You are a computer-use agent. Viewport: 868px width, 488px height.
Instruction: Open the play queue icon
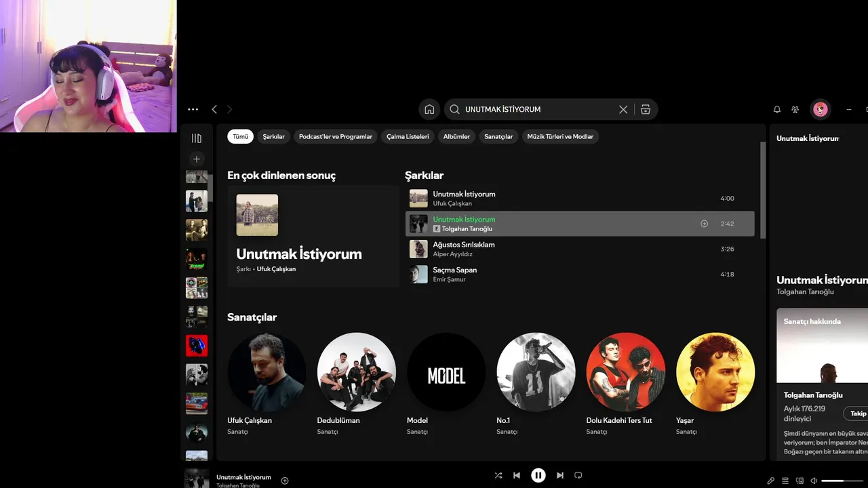click(x=785, y=481)
